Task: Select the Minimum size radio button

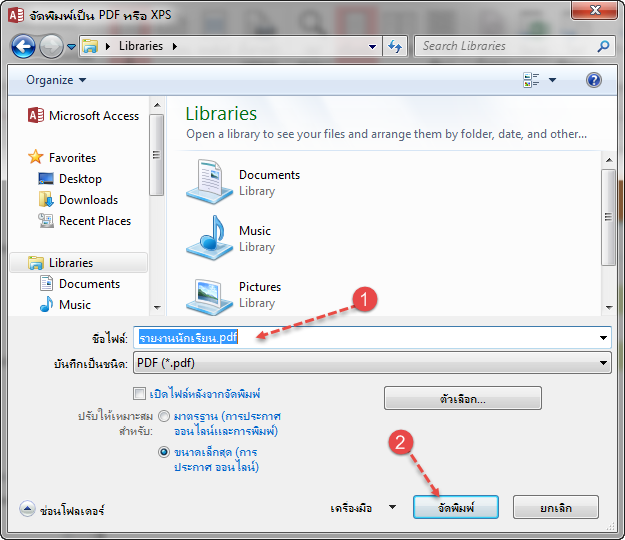Action: point(164,452)
